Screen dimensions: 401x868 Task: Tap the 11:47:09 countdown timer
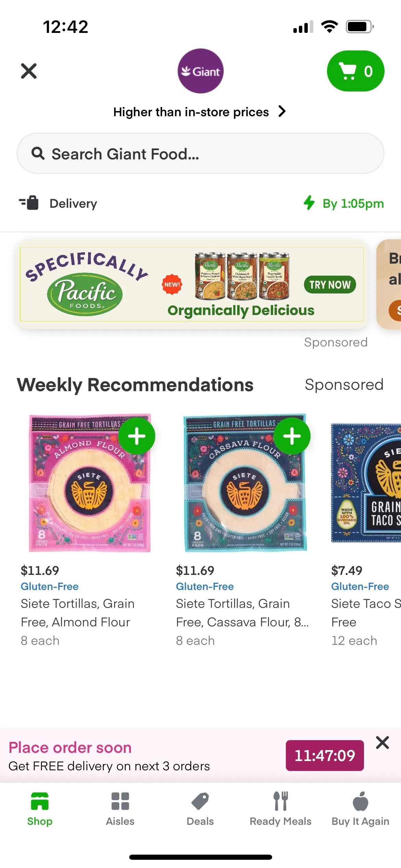click(325, 755)
